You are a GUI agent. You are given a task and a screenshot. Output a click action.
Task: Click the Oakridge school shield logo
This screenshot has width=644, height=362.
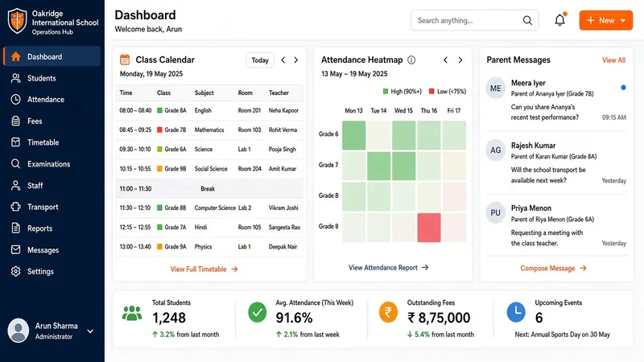[x=18, y=21]
